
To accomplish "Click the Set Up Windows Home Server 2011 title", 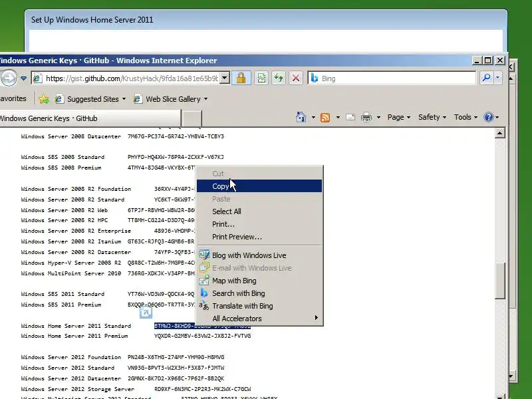I will [x=92, y=20].
